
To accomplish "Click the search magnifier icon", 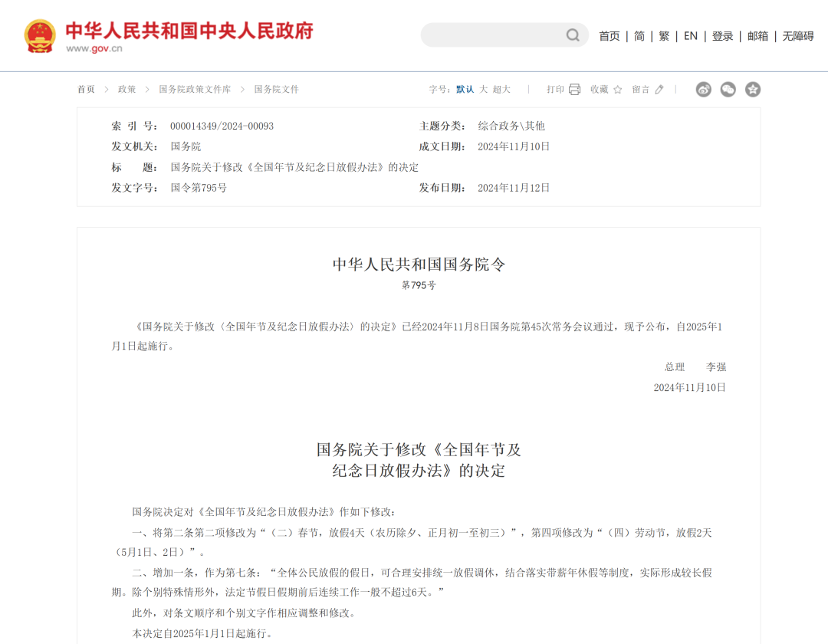I will (x=572, y=35).
